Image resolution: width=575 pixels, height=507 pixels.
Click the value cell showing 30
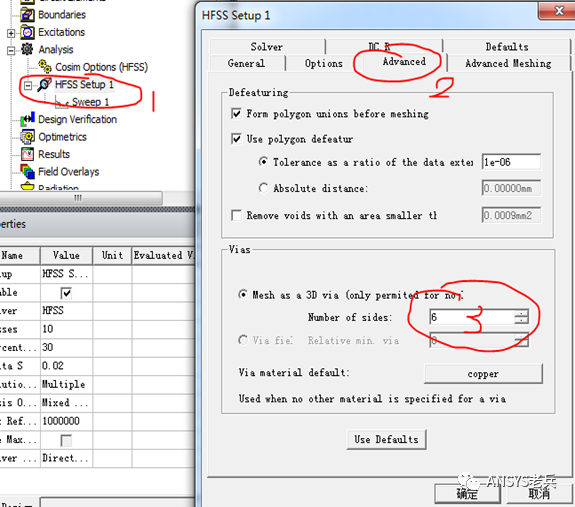pos(66,347)
